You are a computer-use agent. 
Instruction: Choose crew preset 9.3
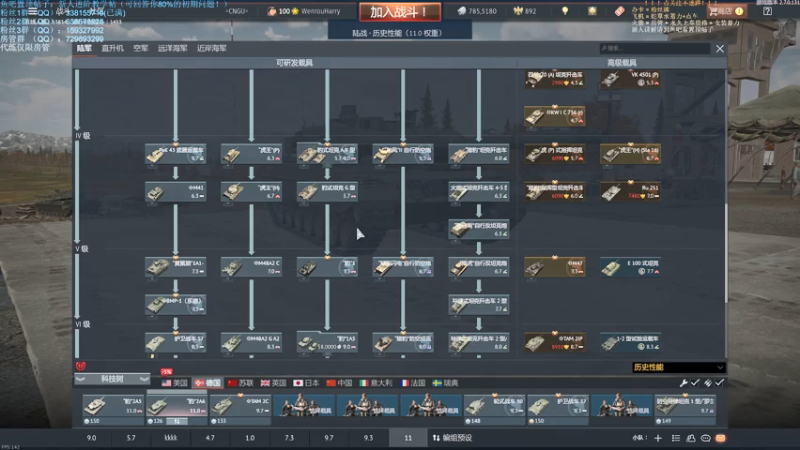pyautogui.click(x=368, y=438)
